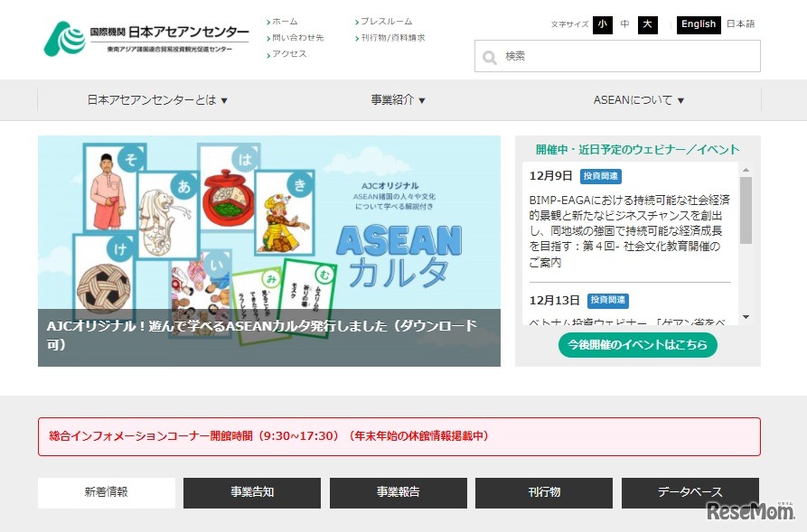Click 投資関連 tag beside 12月13日
The image size is (807, 532).
click(608, 301)
